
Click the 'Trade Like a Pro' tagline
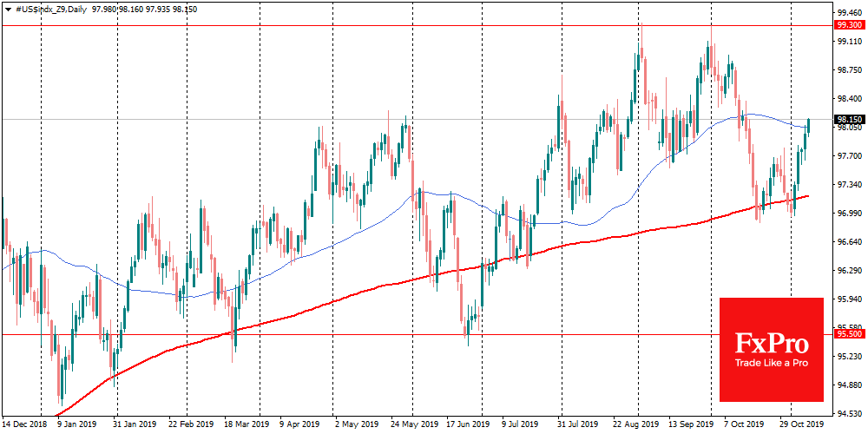pyautogui.click(x=771, y=363)
